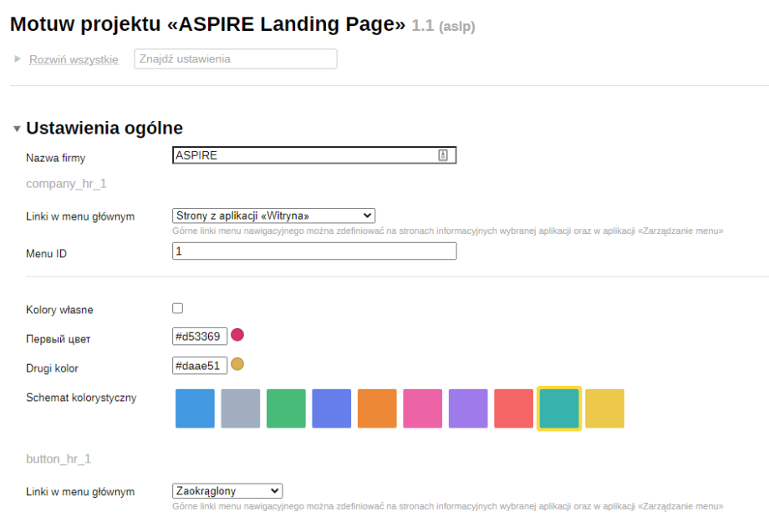Click the gold color dot beside #daae51
The image size is (769, 532).
tap(237, 364)
